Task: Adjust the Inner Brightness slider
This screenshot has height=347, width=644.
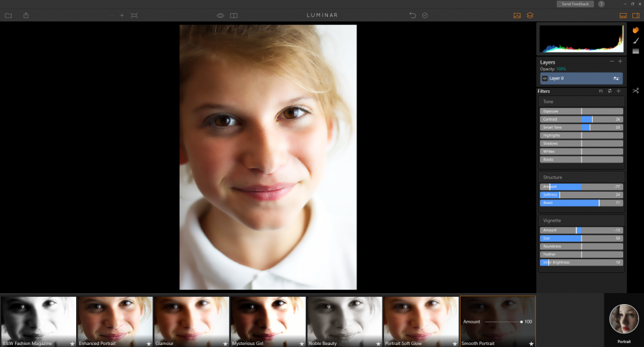Action: tap(581, 263)
